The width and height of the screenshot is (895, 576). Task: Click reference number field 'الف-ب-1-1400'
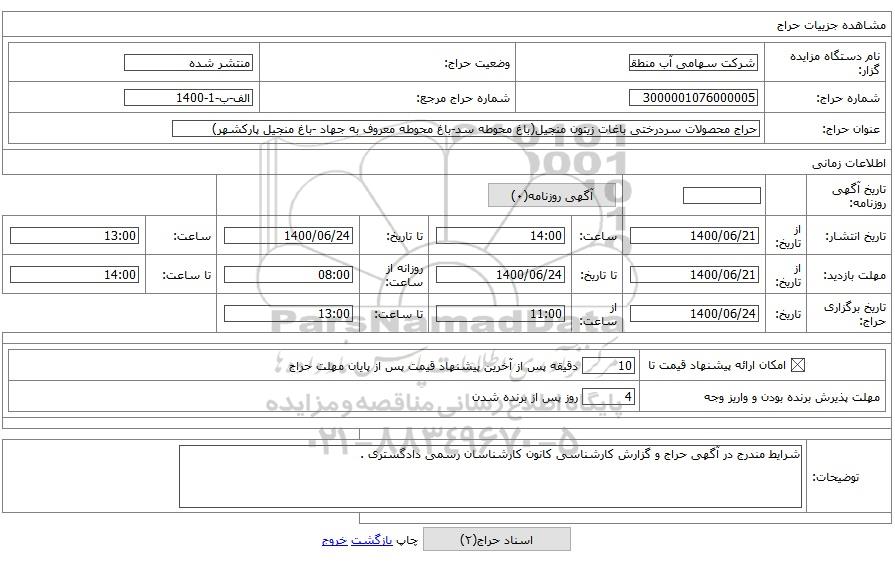(x=188, y=98)
